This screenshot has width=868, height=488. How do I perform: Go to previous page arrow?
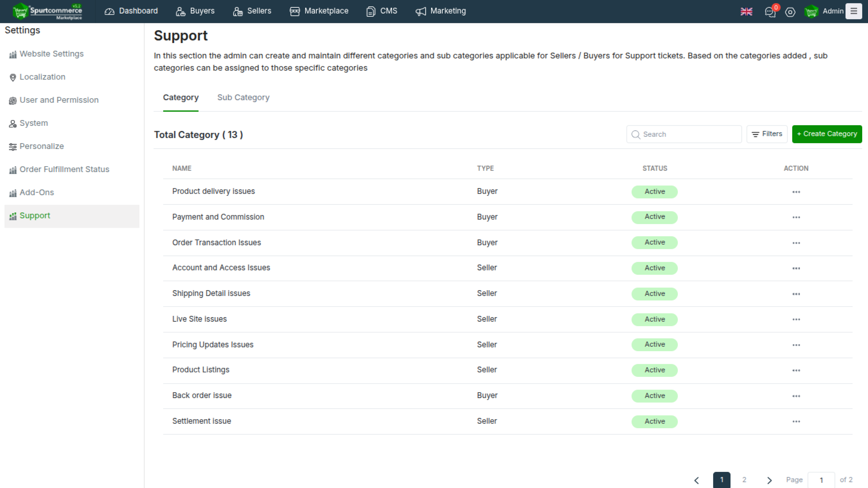[697, 480]
